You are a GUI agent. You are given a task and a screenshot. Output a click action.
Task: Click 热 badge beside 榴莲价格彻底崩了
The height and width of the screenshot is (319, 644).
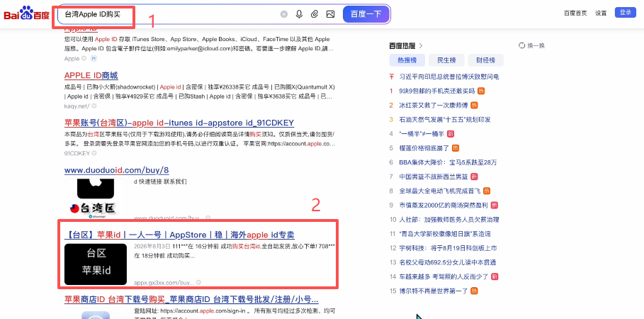tap(456, 148)
